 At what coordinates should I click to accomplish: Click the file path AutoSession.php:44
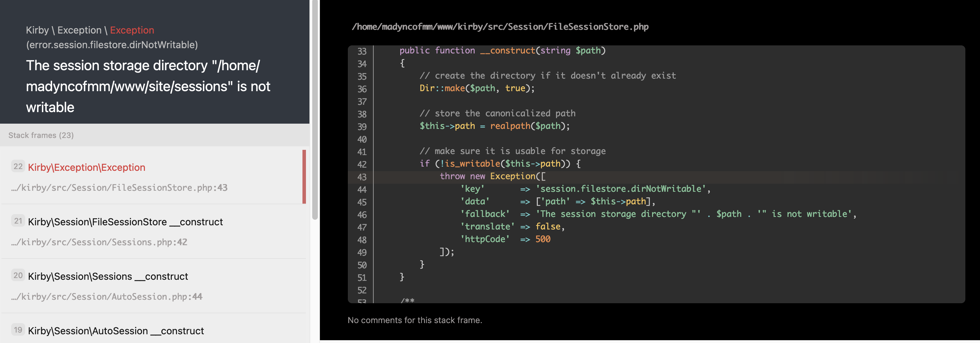107,296
